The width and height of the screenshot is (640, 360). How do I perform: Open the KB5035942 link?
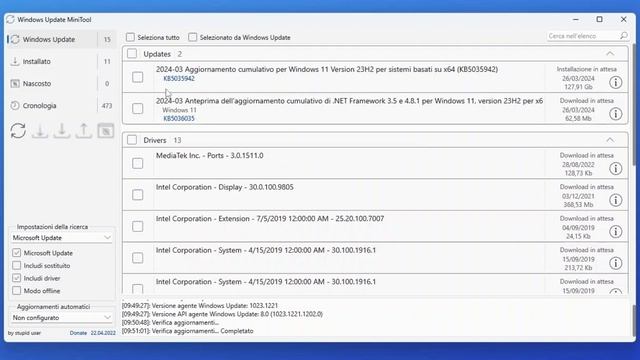coord(179,78)
